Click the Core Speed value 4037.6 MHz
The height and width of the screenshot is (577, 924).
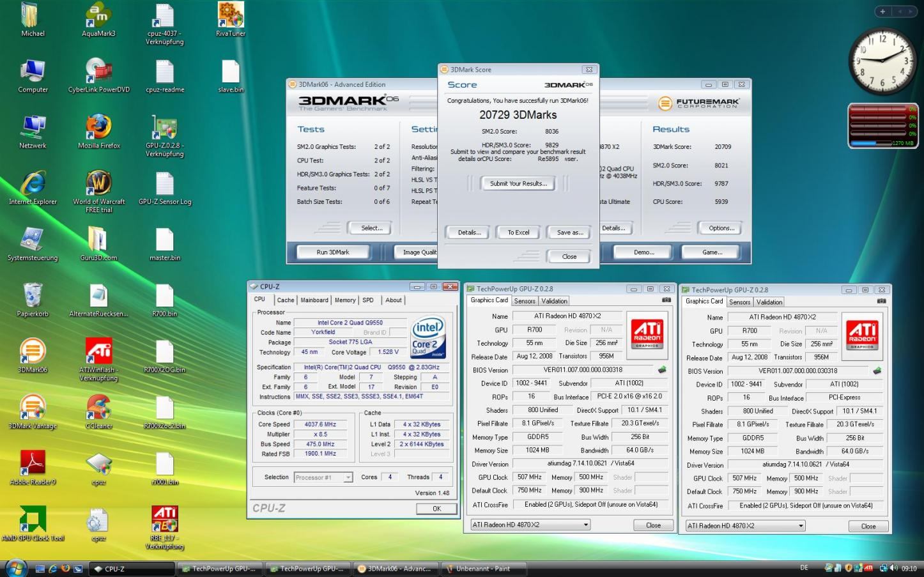(320, 424)
